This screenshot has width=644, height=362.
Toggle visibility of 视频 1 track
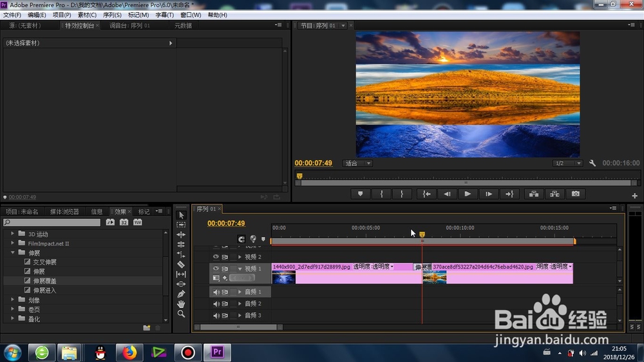[x=216, y=269]
